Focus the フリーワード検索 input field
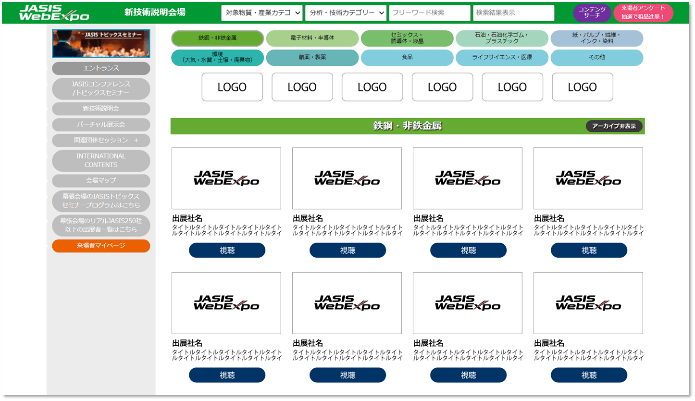This screenshot has height=401, width=695. [429, 13]
